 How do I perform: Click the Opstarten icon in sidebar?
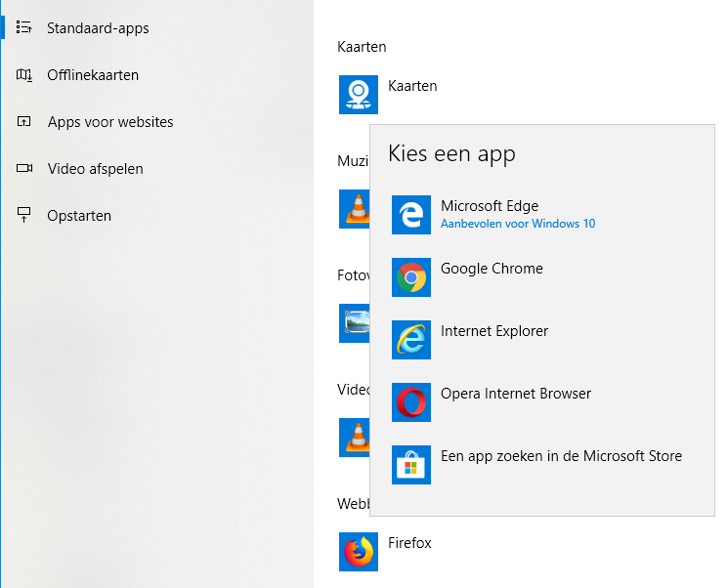pyautogui.click(x=24, y=216)
